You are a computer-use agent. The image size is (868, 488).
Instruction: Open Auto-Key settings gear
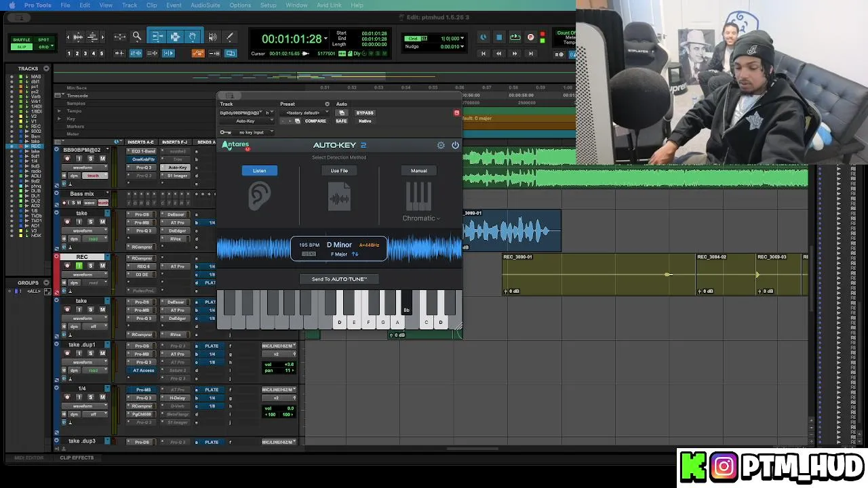(441, 145)
